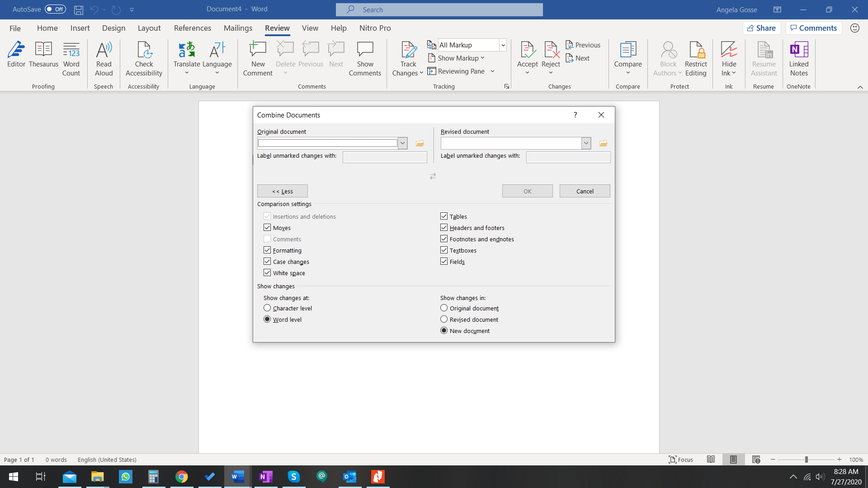Click the swap documents arrows icon

pyautogui.click(x=433, y=176)
